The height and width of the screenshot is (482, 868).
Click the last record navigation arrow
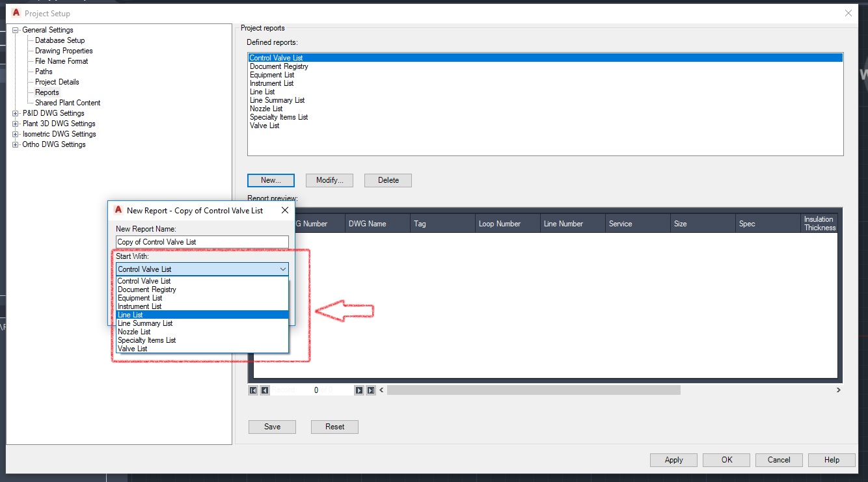pos(370,390)
